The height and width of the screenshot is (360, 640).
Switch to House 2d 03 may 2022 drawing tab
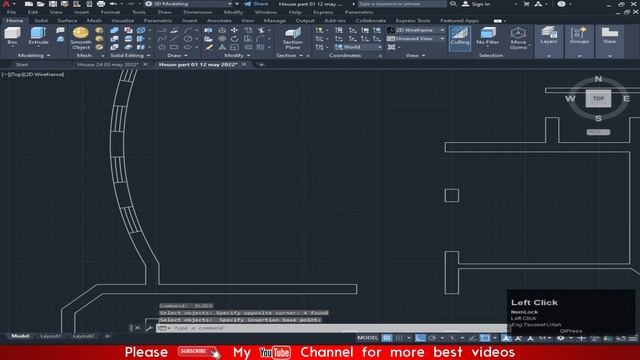click(108, 64)
